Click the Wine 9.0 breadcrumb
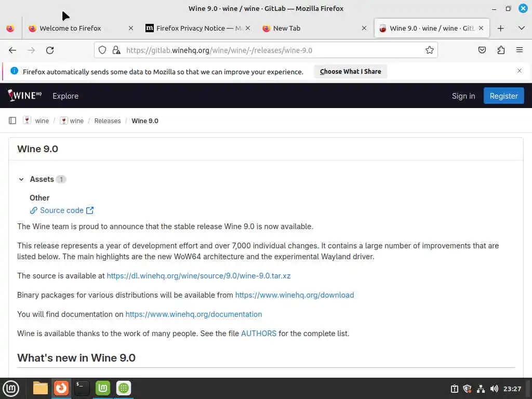The image size is (532, 399). (145, 121)
